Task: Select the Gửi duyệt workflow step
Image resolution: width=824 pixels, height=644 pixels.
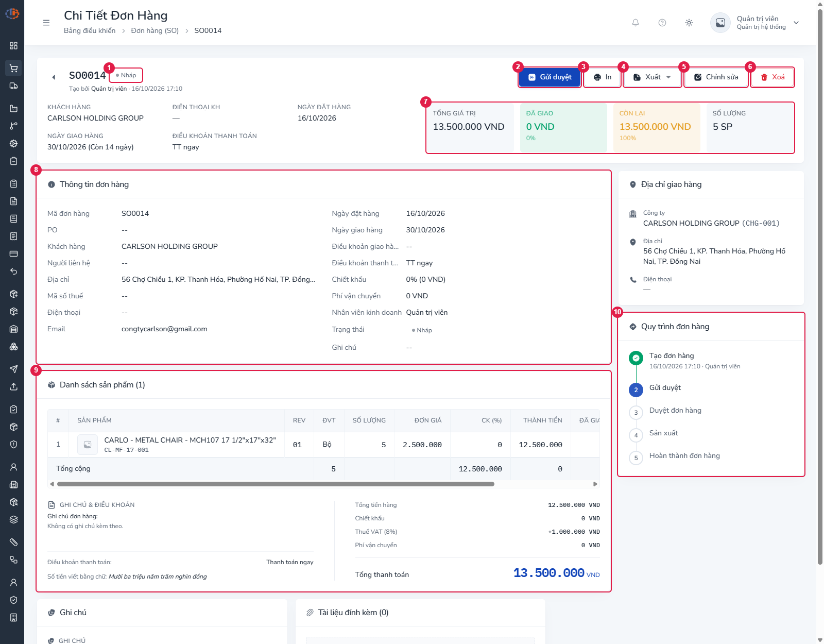Action: tap(665, 388)
